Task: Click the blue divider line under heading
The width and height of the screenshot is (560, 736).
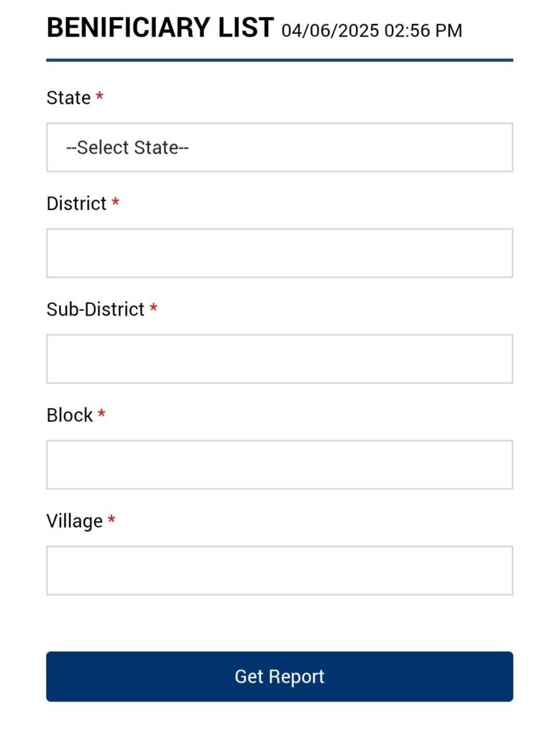Action: click(x=280, y=60)
